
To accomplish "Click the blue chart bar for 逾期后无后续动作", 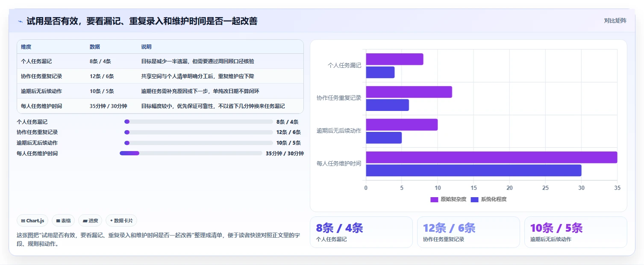I will click(384, 137).
